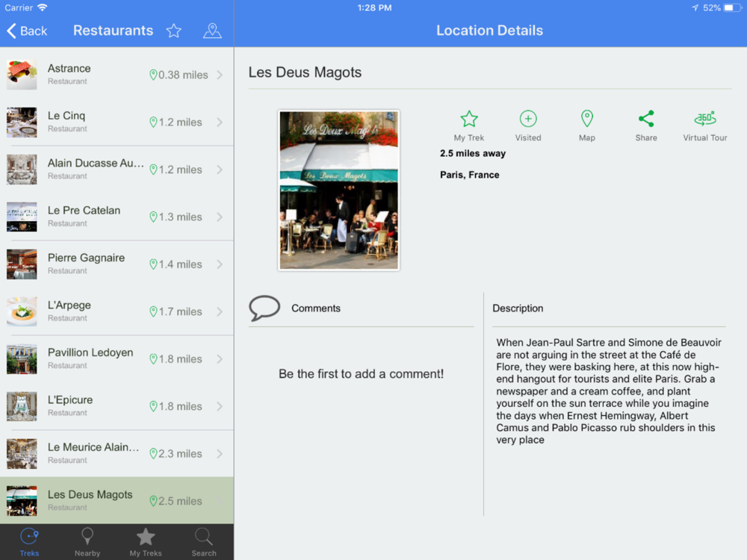Expand the L'Arpege row chevron
The height and width of the screenshot is (560, 747).
pos(220,311)
